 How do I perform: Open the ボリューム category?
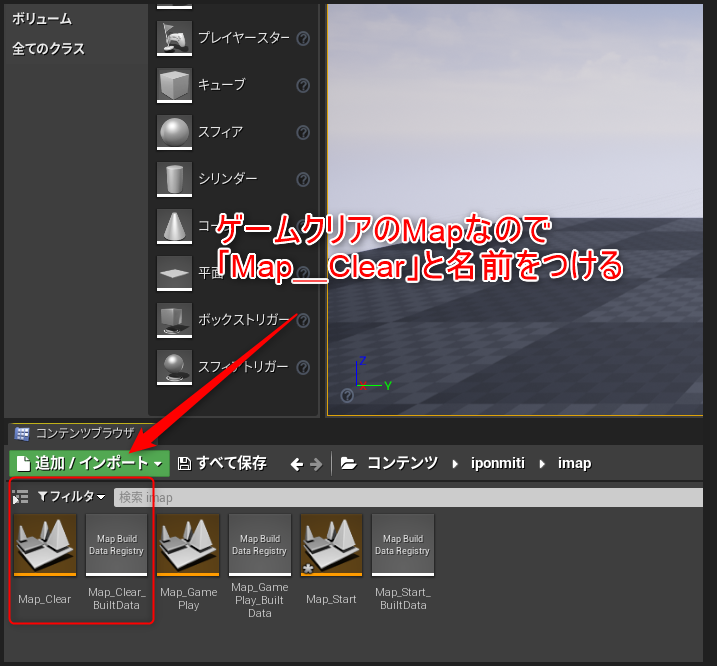(42, 19)
